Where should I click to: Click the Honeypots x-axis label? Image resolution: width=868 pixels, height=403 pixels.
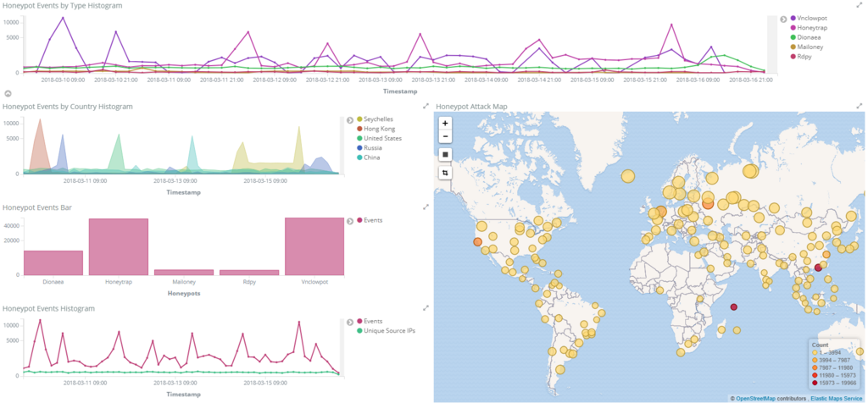[184, 293]
